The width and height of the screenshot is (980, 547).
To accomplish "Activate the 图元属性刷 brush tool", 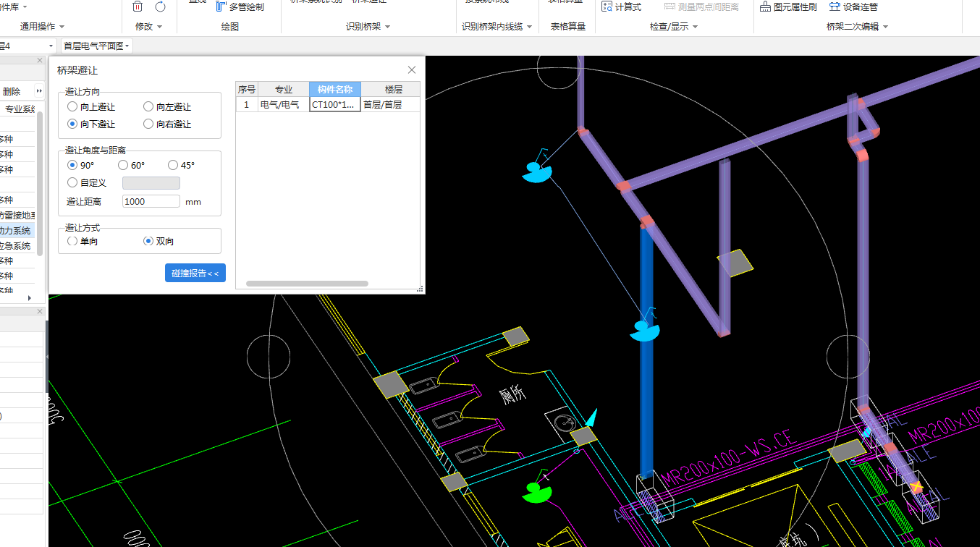I will tap(788, 7).
